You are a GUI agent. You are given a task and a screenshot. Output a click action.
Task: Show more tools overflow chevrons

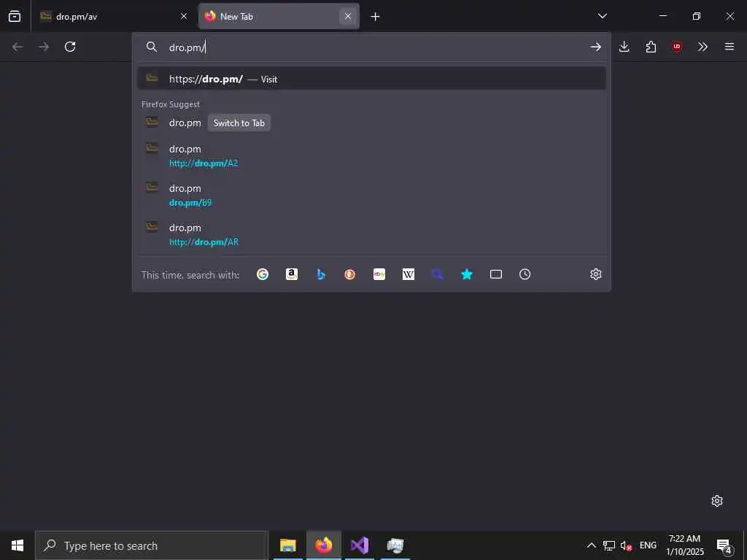[703, 47]
